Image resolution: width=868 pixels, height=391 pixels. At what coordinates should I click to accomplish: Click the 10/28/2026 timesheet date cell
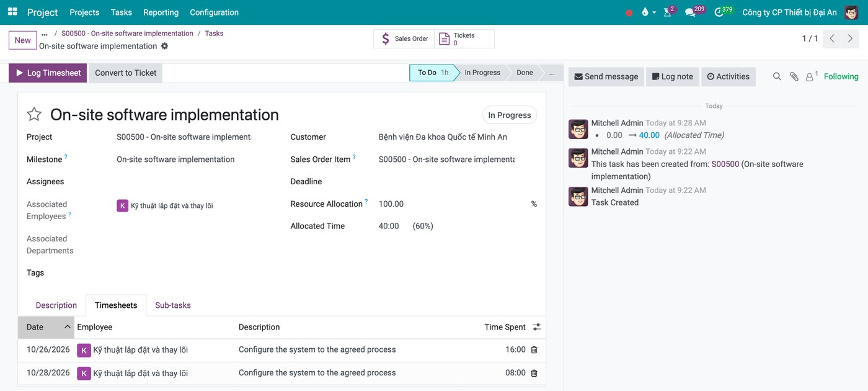[48, 373]
